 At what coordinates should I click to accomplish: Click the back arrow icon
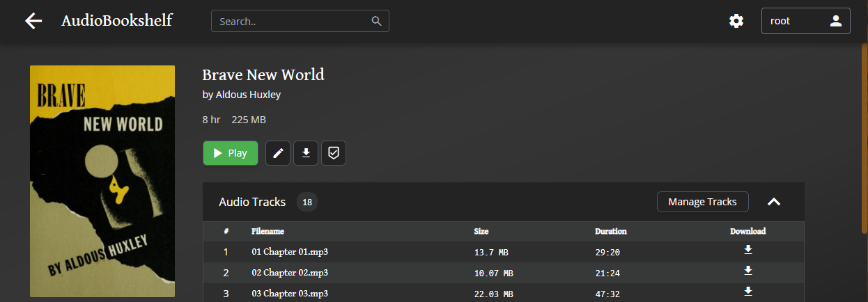point(33,21)
